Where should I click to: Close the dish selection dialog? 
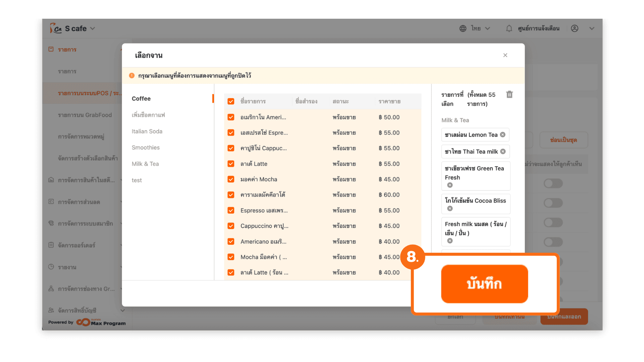(x=505, y=55)
